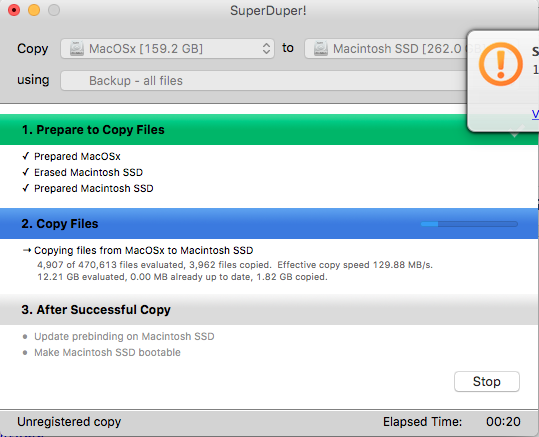Click the Macintosh SSD disk icon
The width and height of the screenshot is (539, 437).
[x=320, y=48]
